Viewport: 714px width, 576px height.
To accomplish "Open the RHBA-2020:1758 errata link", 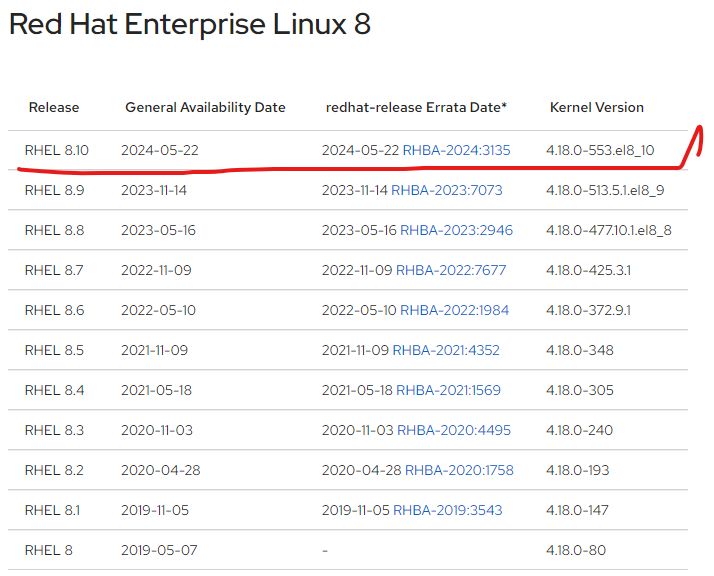I will tap(459, 470).
